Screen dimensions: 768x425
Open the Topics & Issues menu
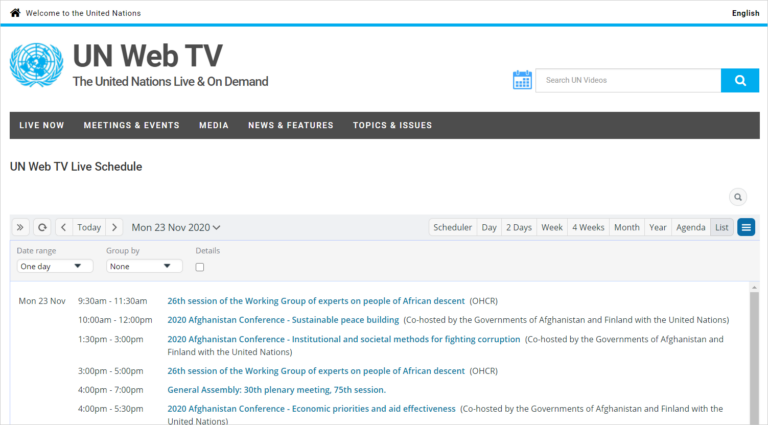[x=392, y=125]
